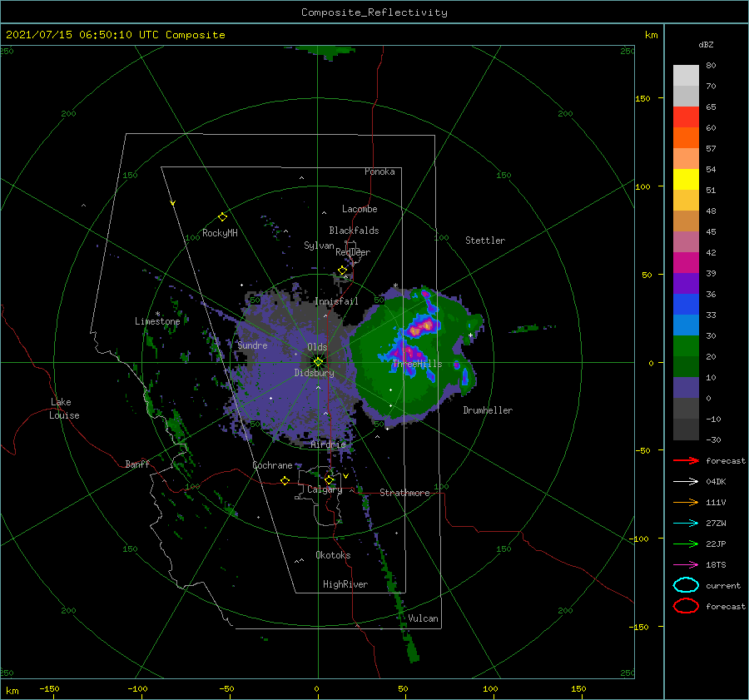Click the Calgary city label

point(325,489)
